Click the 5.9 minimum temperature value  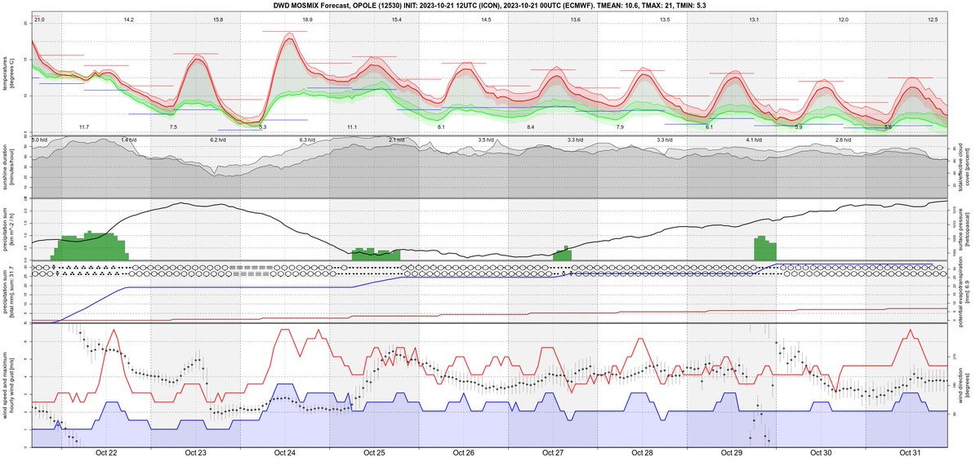click(x=798, y=127)
